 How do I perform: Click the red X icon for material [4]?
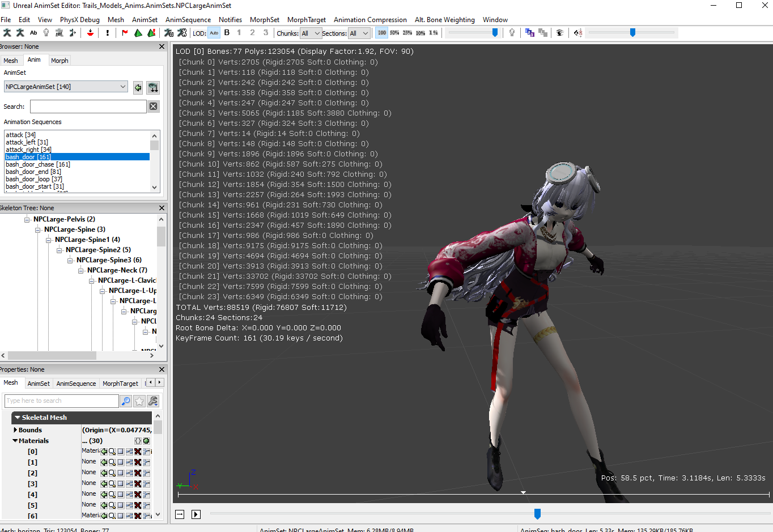click(138, 495)
